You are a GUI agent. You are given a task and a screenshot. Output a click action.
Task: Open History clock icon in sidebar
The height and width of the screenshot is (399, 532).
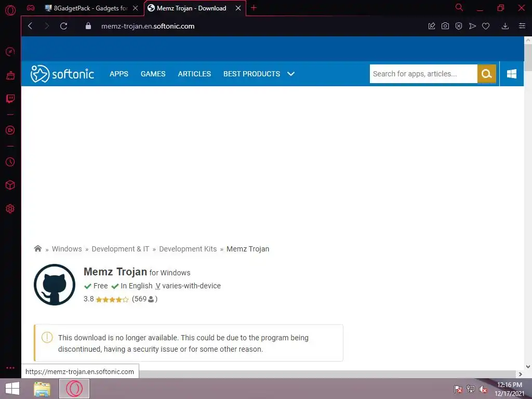(x=10, y=162)
